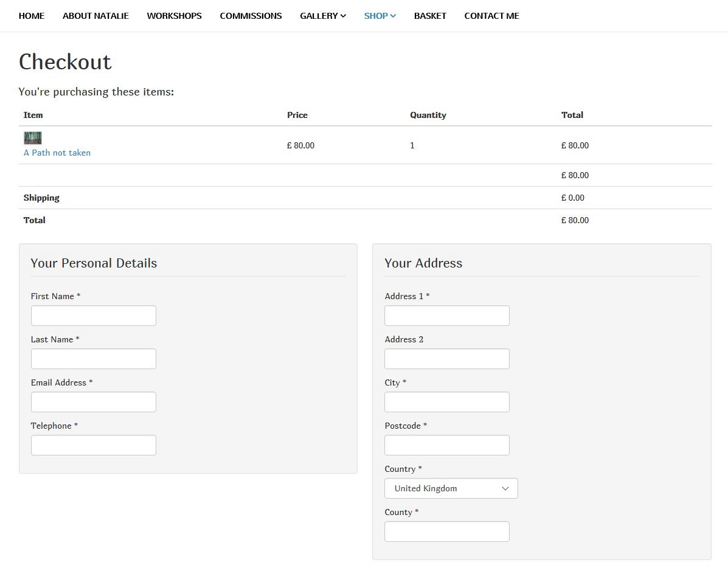Click the A Path not taken thumbnail

coord(33,138)
